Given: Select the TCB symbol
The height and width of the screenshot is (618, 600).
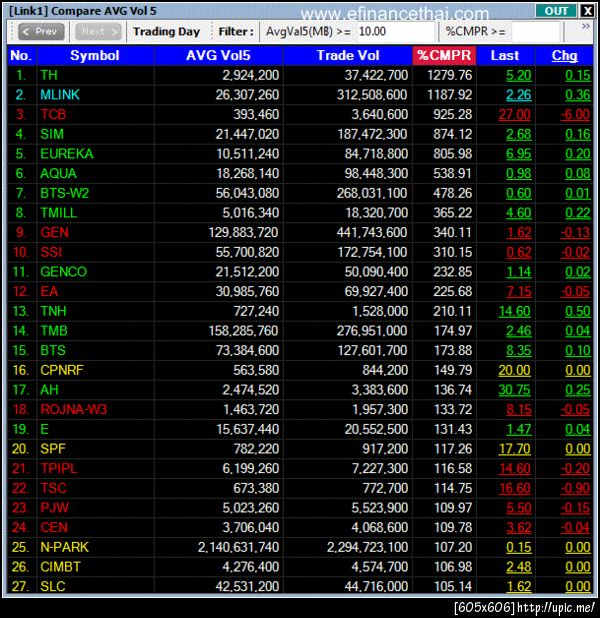Looking at the screenshot, I should [53, 115].
